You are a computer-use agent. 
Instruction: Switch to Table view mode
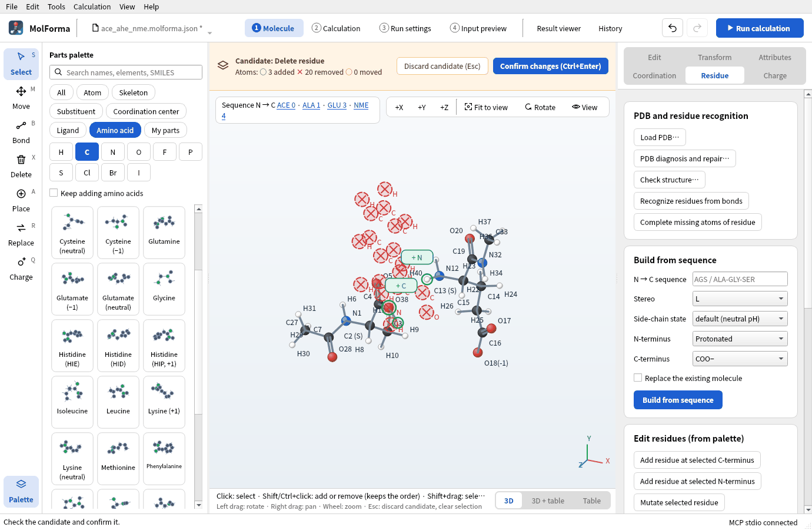pos(592,501)
